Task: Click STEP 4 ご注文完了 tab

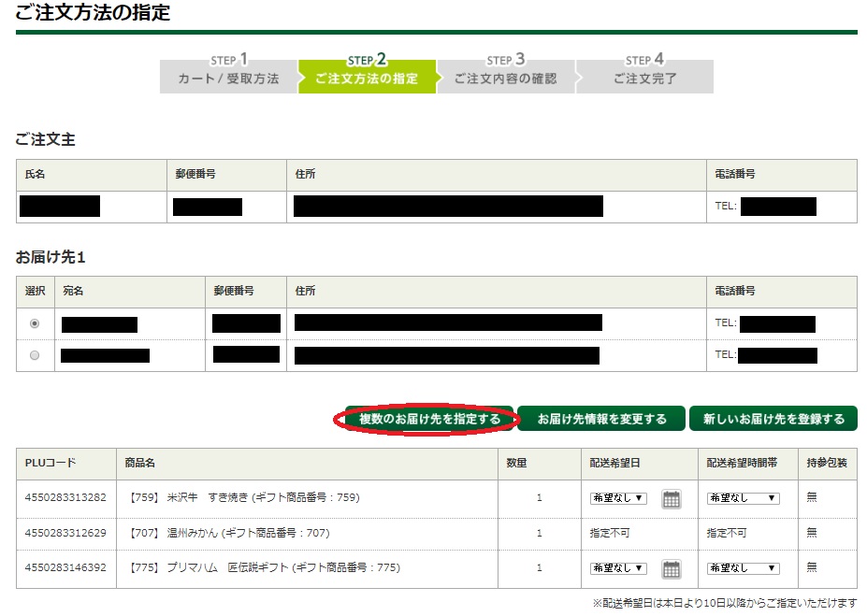Action: [x=644, y=74]
